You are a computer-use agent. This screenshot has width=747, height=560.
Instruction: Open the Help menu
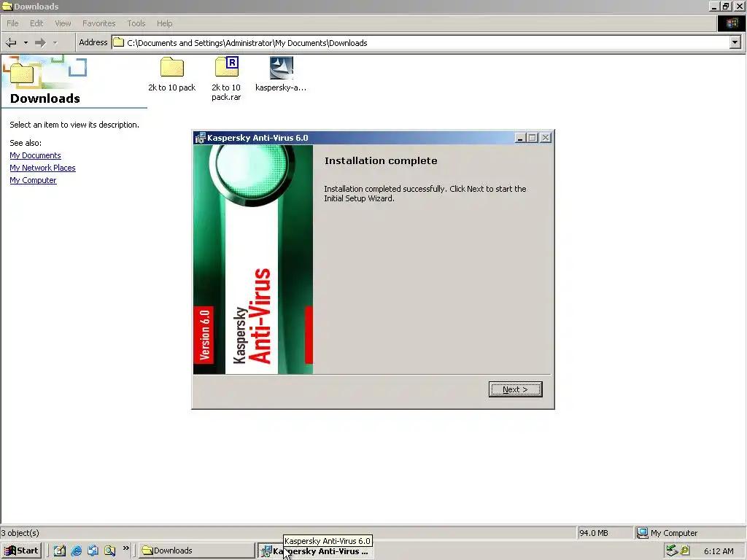click(x=164, y=23)
